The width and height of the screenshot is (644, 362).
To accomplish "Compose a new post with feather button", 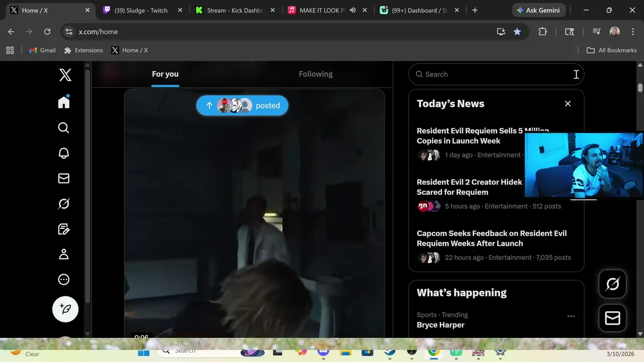I will [x=65, y=309].
